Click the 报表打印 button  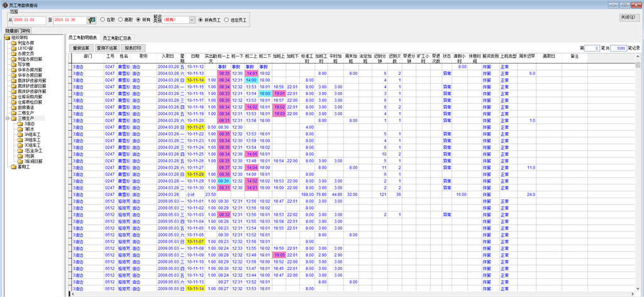click(133, 48)
